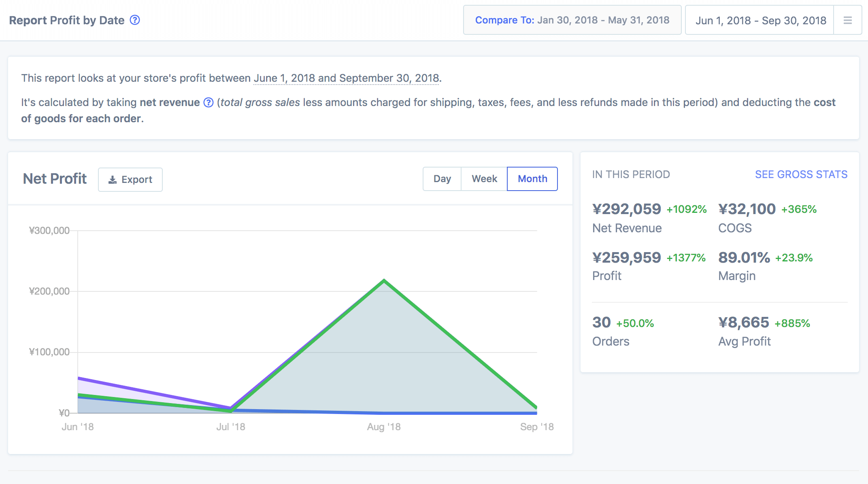868x484 pixels.
Task: Open Jun 1 - Sep 30 date picker
Action: [760, 20]
